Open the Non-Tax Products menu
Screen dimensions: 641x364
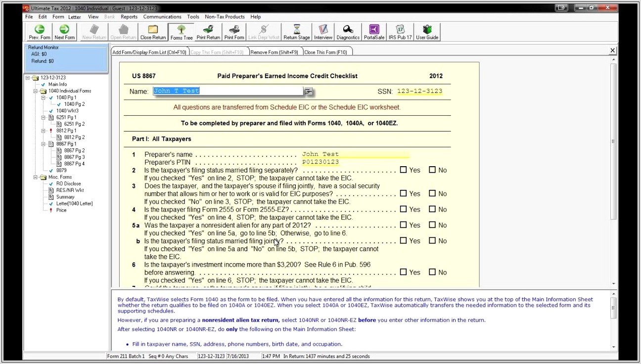point(225,17)
